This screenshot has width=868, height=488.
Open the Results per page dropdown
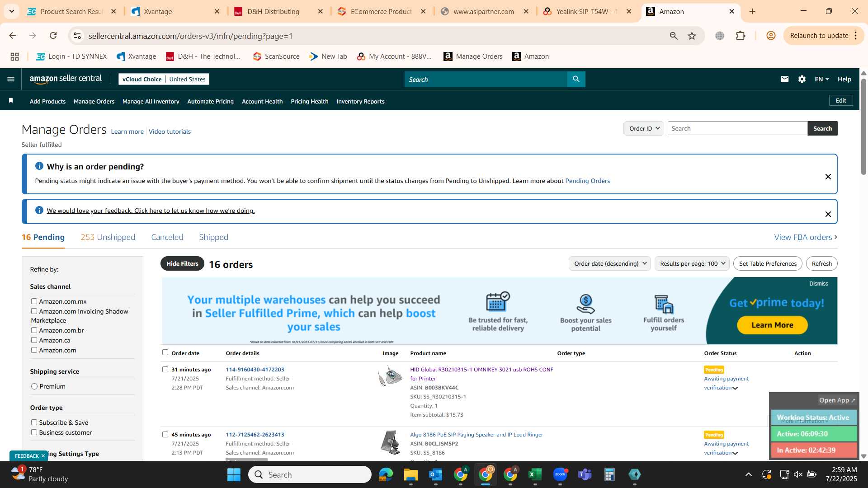point(692,263)
